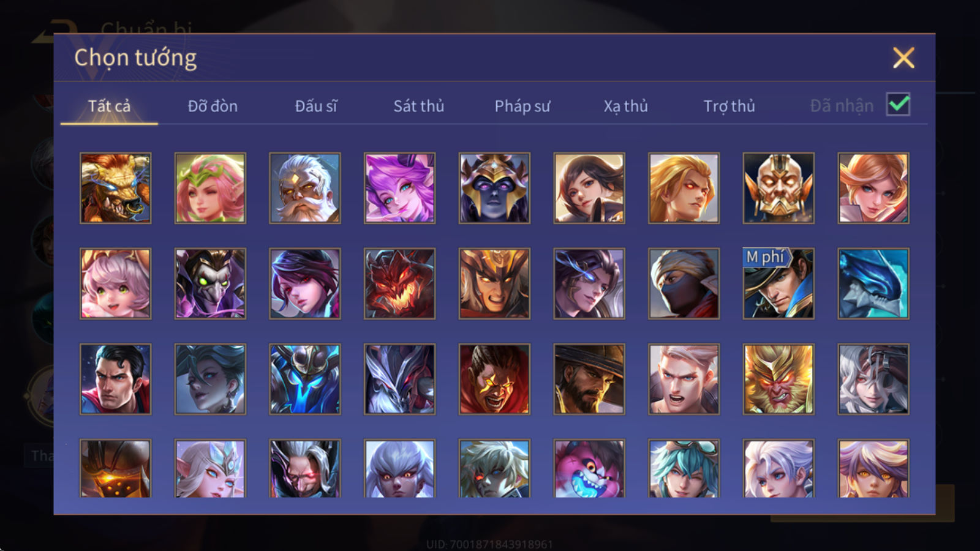Select the golden-maned lion beast hero portrait
The height and width of the screenshot is (551, 980).
116,188
